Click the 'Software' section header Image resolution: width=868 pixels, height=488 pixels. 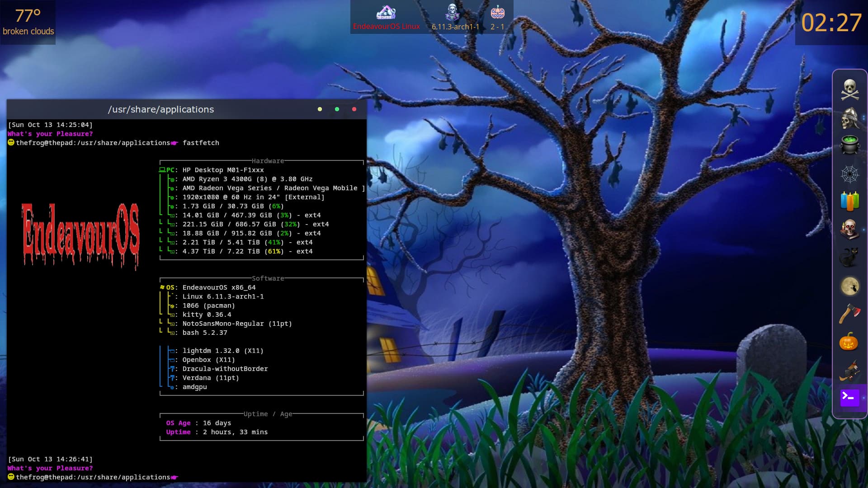click(x=268, y=278)
